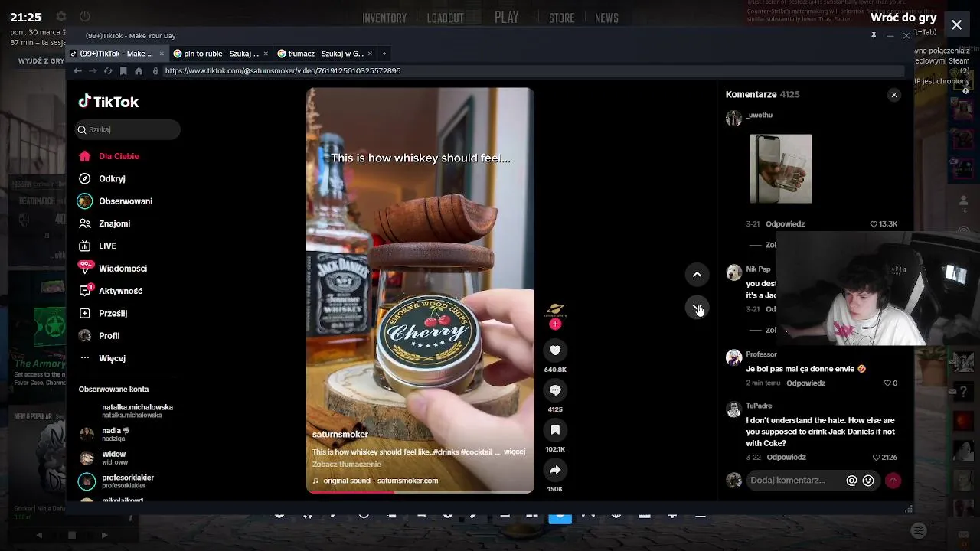Image resolution: width=980 pixels, height=551 pixels.
Task: Reply to _uwethu comment via Odpowiedz
Action: coord(786,224)
